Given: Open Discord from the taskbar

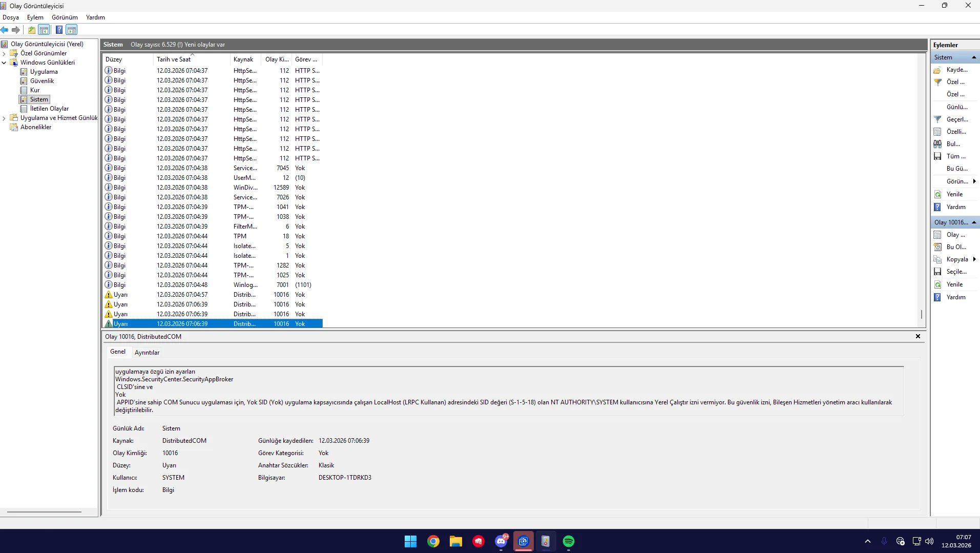Looking at the screenshot, I should pyautogui.click(x=501, y=541).
